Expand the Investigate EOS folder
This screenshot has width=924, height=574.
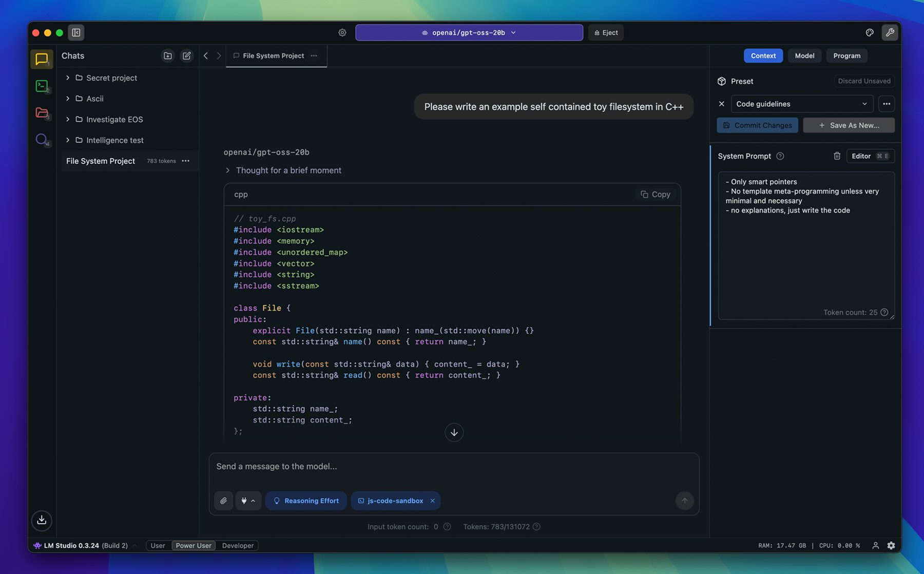pyautogui.click(x=68, y=119)
